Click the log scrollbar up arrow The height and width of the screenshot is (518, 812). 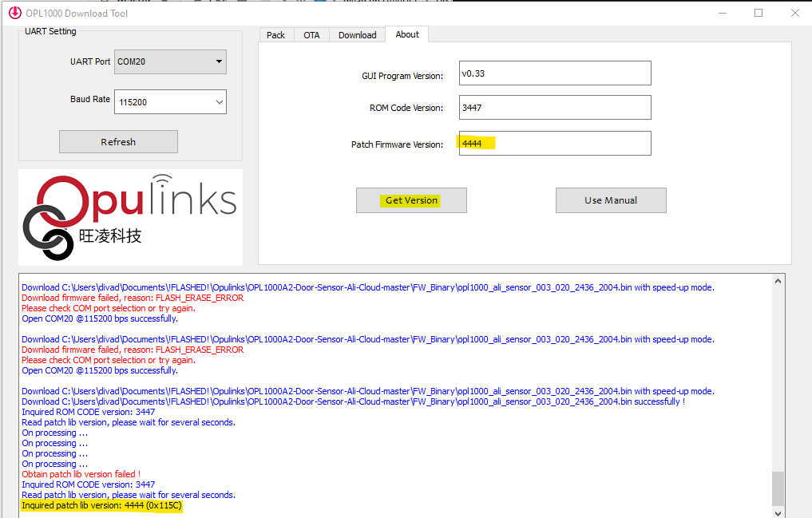pos(778,281)
